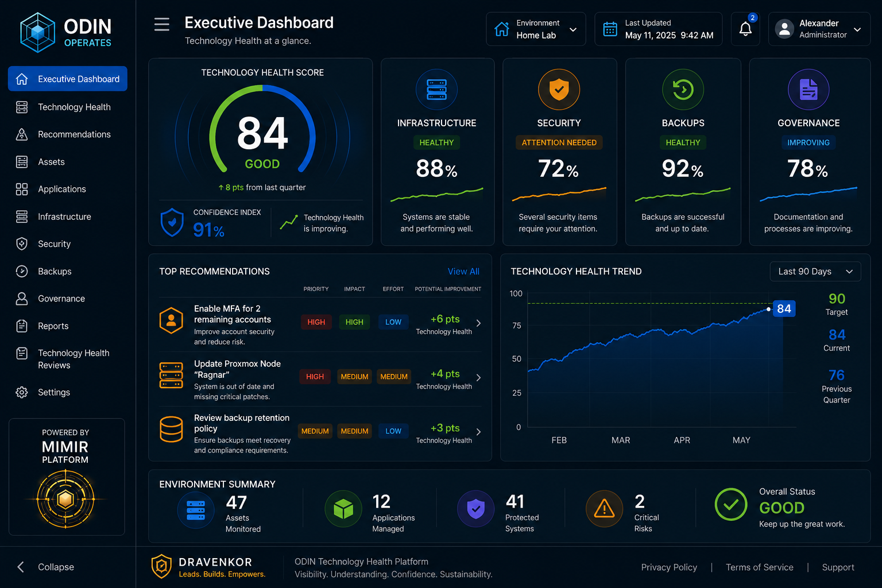Click the ODIN Operates cube logo
The width and height of the screenshot is (882, 588).
pyautogui.click(x=38, y=33)
